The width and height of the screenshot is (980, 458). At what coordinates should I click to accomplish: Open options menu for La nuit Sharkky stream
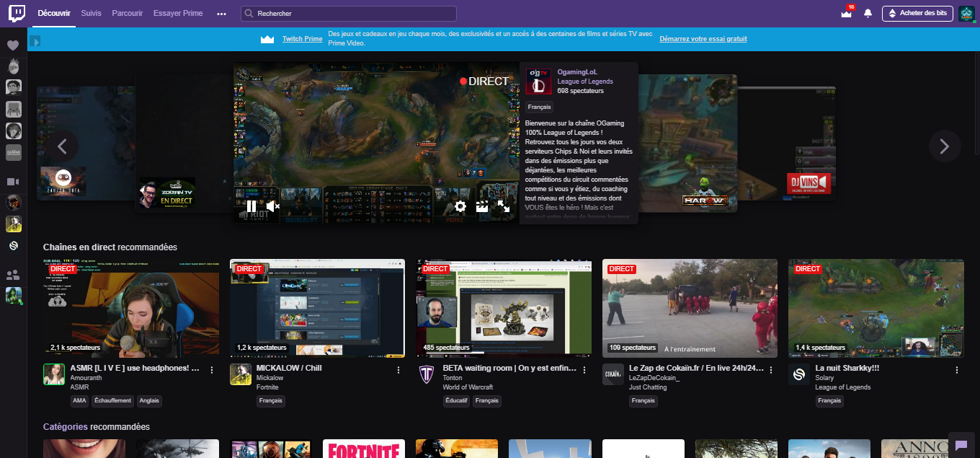click(957, 370)
